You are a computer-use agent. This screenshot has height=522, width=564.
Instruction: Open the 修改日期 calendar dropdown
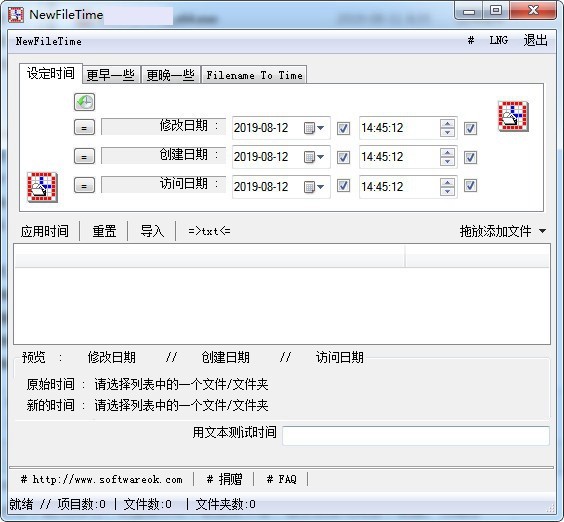(x=314, y=128)
